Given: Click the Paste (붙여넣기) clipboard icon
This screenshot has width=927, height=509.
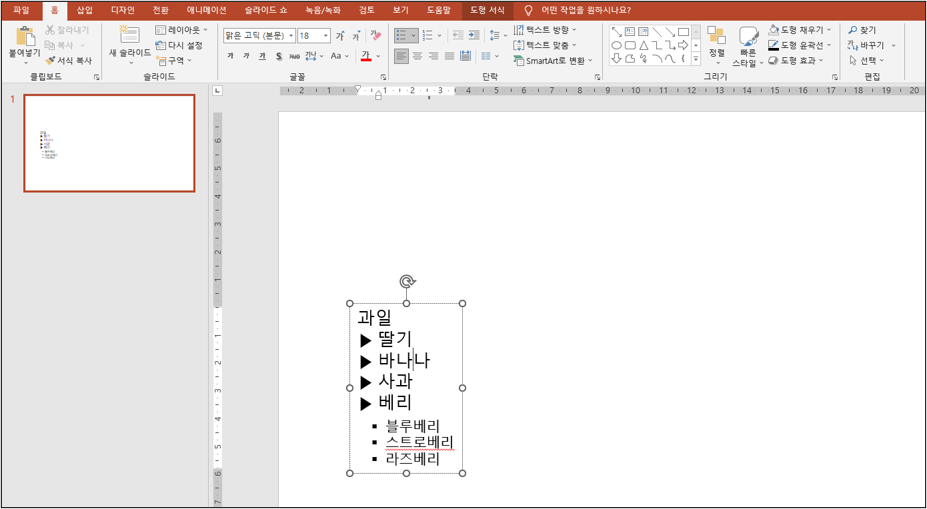Looking at the screenshot, I should tap(25, 37).
